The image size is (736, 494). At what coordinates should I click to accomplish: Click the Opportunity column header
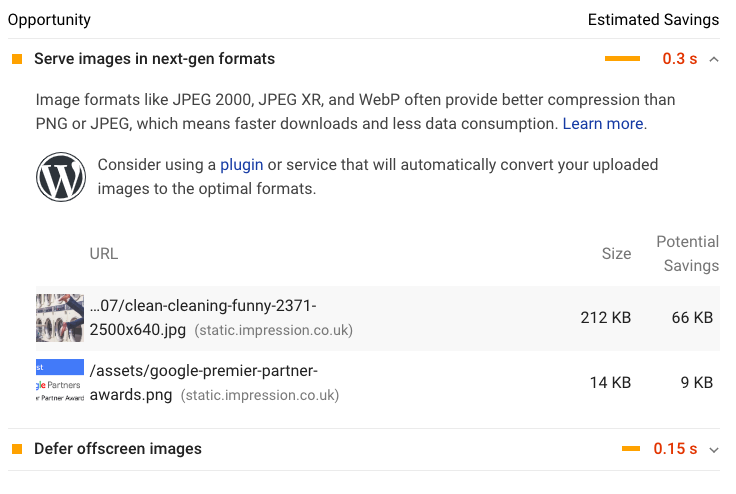(49, 20)
